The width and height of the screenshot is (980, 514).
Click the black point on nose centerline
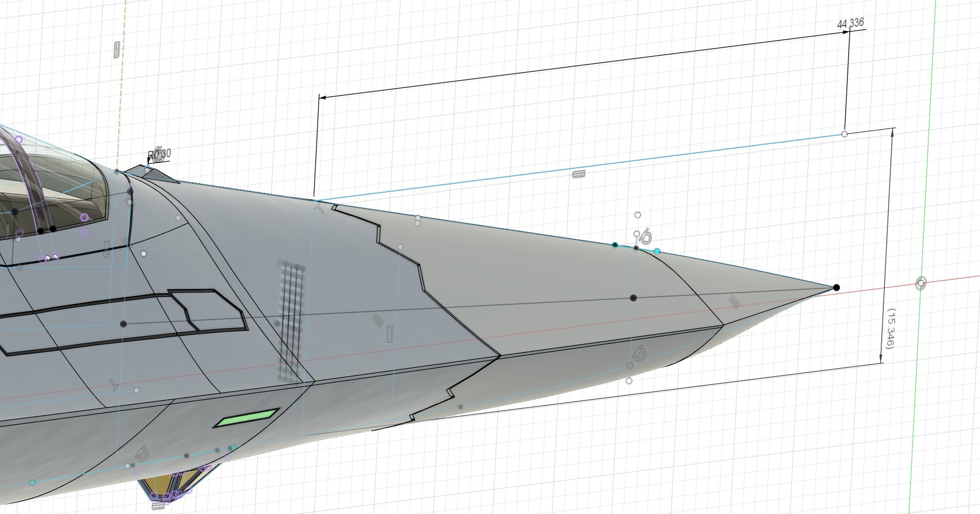pos(633,298)
